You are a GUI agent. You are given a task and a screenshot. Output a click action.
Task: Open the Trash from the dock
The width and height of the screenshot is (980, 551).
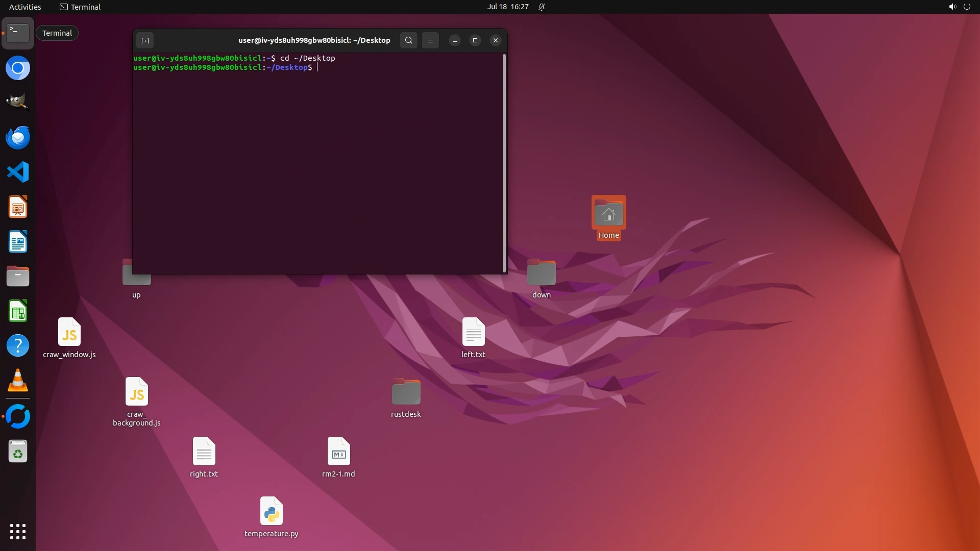pos(18,452)
